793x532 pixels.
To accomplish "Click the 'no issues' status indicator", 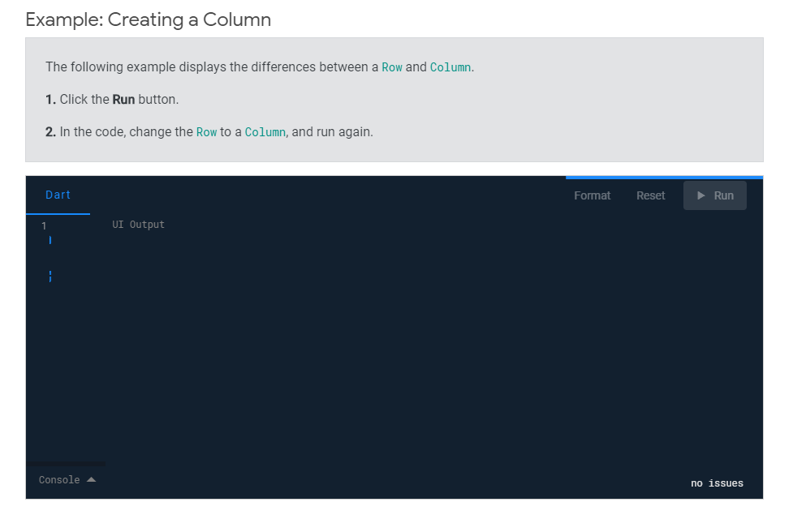I will pos(717,483).
